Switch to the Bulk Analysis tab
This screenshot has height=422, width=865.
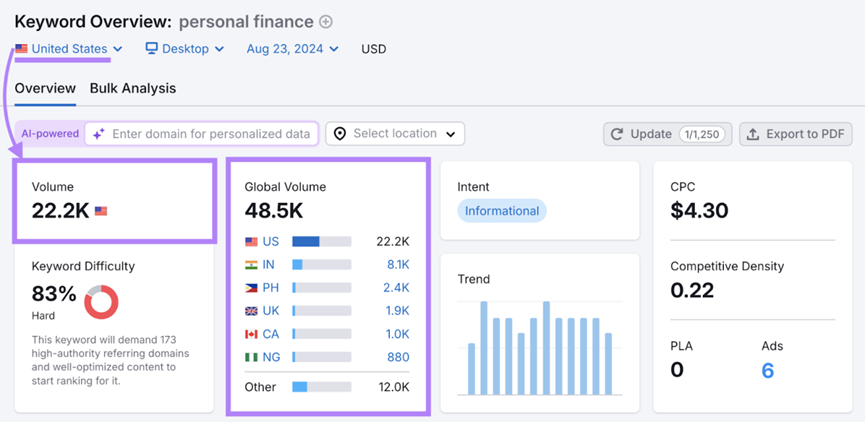point(132,88)
